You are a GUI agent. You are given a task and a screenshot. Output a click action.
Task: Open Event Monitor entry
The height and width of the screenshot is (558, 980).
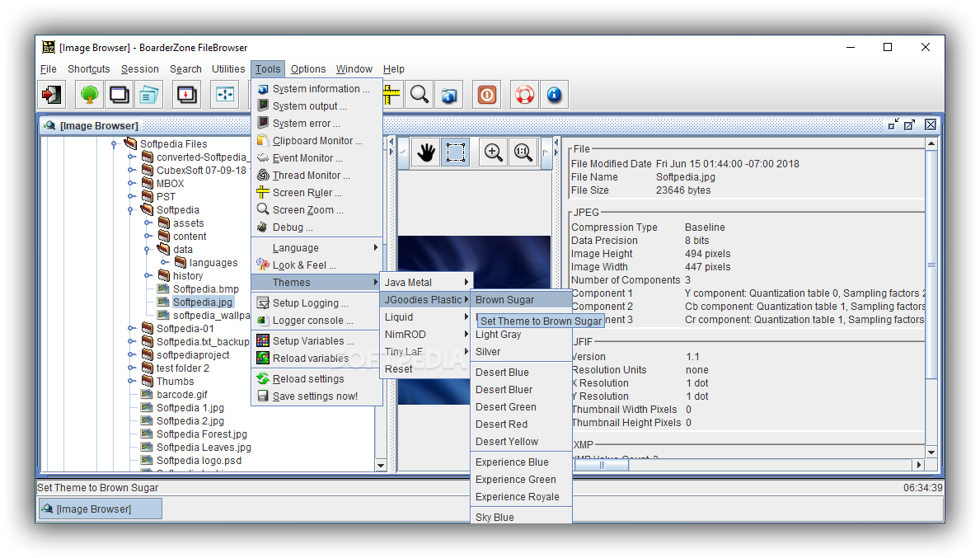click(x=317, y=158)
